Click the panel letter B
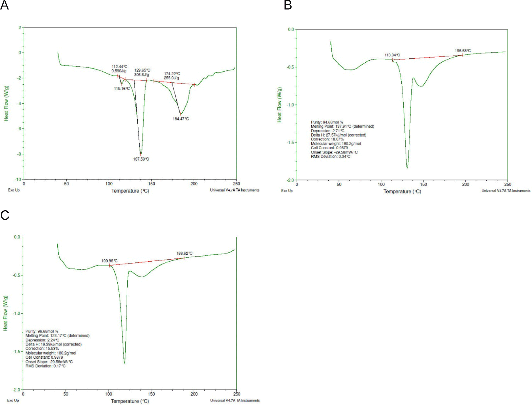The image size is (532, 405). (x=288, y=5)
